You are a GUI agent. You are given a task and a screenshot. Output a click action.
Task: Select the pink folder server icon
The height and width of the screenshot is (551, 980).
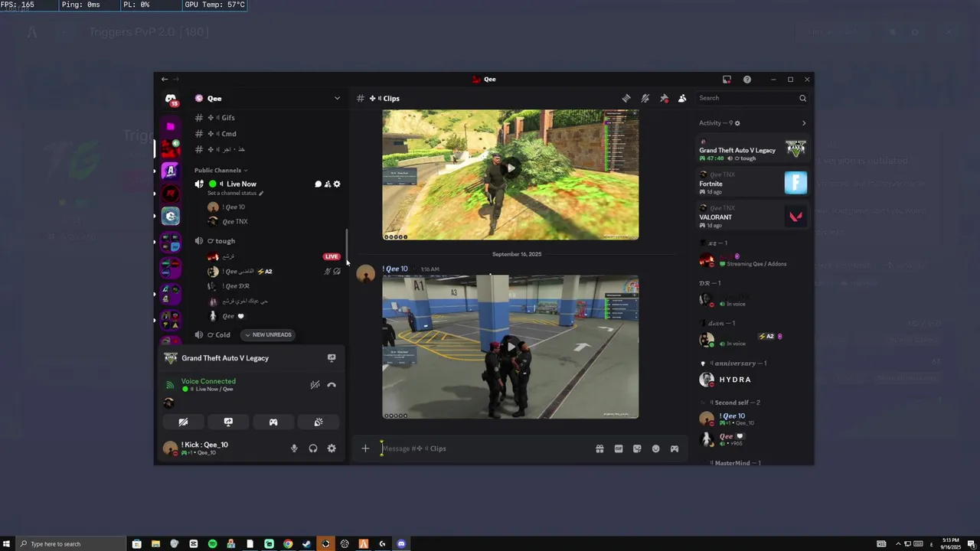point(171,126)
